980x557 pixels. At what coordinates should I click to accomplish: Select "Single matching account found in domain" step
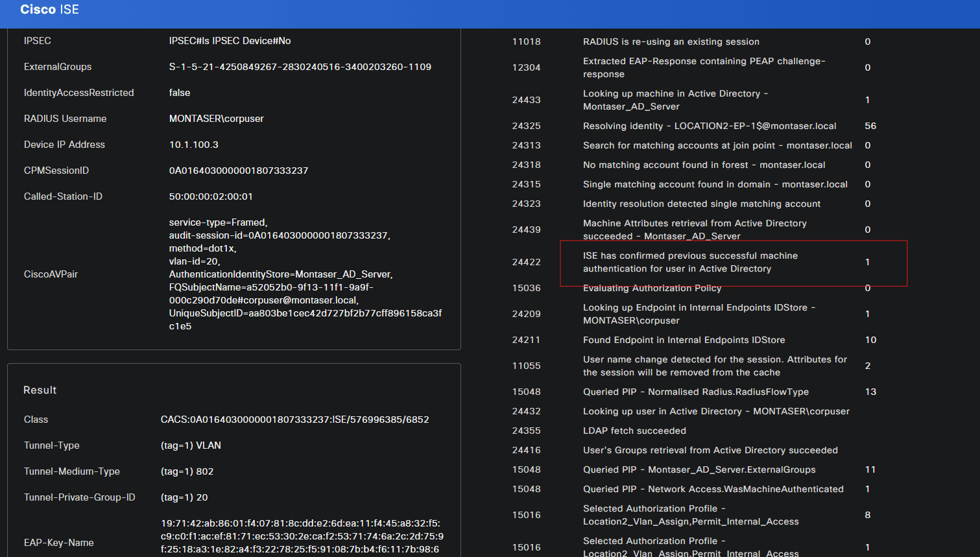pos(715,184)
